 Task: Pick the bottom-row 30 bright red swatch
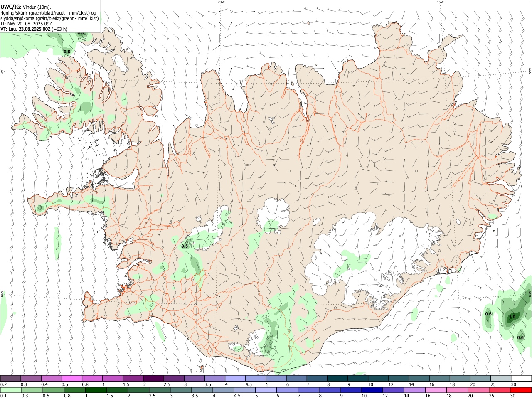tap(521, 390)
